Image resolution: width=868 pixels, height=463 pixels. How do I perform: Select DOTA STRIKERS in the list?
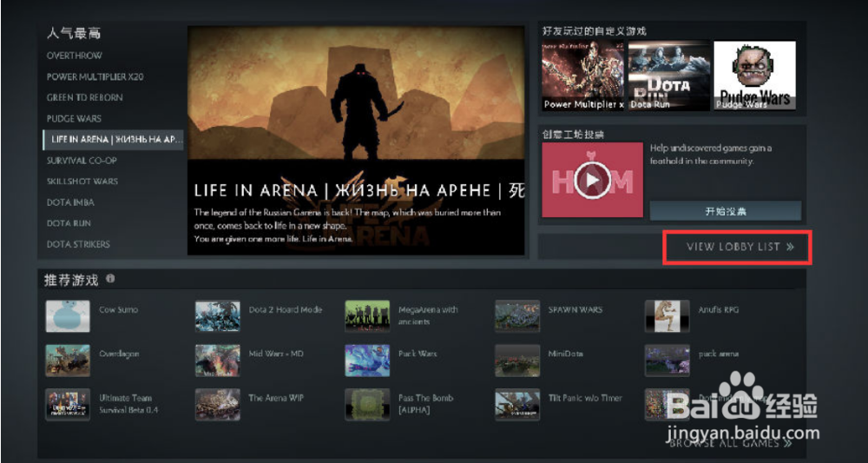78,244
